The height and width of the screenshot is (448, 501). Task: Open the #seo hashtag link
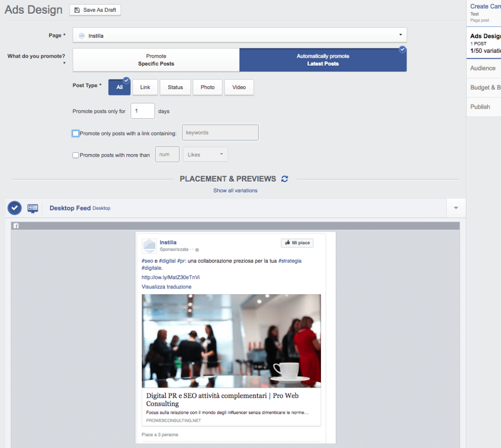pyautogui.click(x=147, y=261)
